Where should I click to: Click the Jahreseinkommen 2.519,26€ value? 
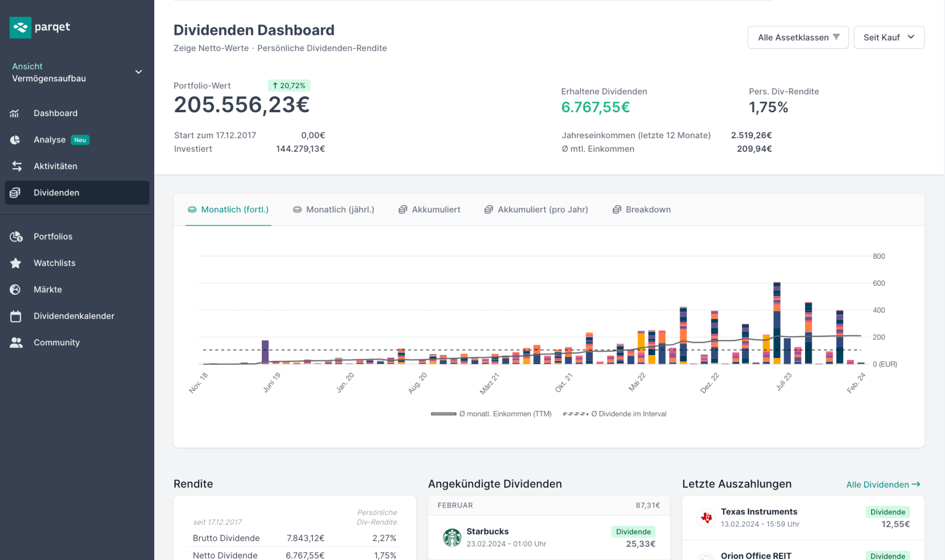(x=751, y=135)
